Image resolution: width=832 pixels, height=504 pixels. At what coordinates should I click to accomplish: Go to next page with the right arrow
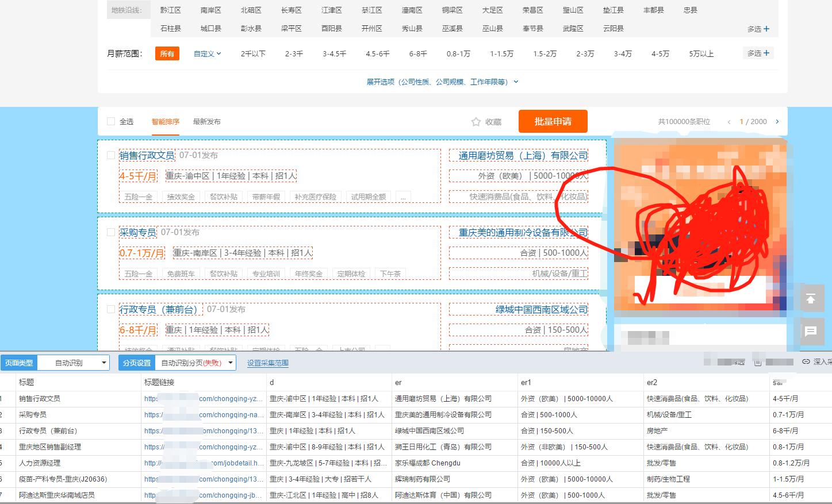pyautogui.click(x=777, y=122)
